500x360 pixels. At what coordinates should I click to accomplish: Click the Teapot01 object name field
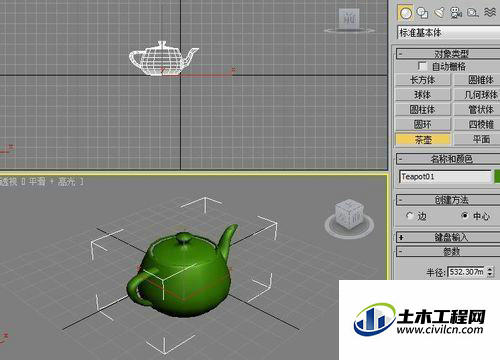coord(445,176)
